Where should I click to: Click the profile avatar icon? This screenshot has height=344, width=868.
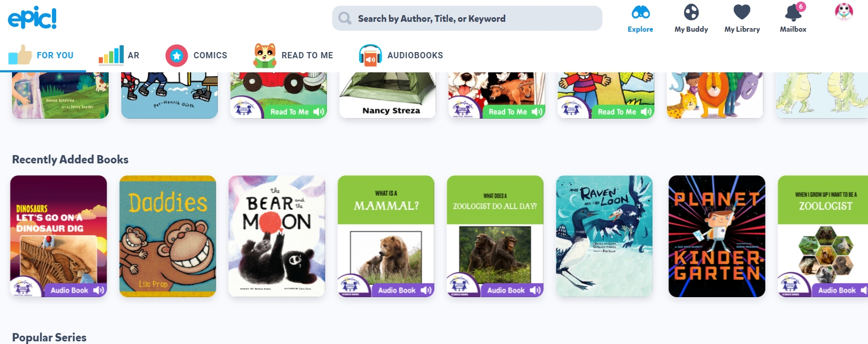[844, 11]
